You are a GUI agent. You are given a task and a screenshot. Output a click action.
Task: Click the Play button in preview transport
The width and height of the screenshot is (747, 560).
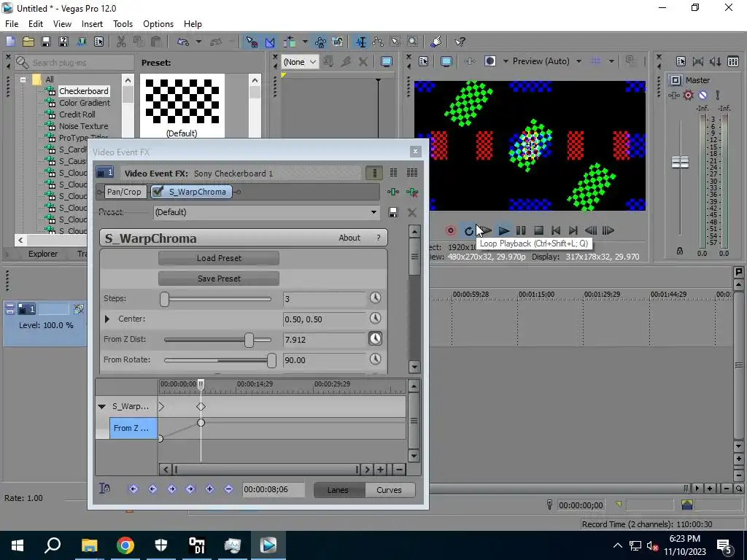503,231
